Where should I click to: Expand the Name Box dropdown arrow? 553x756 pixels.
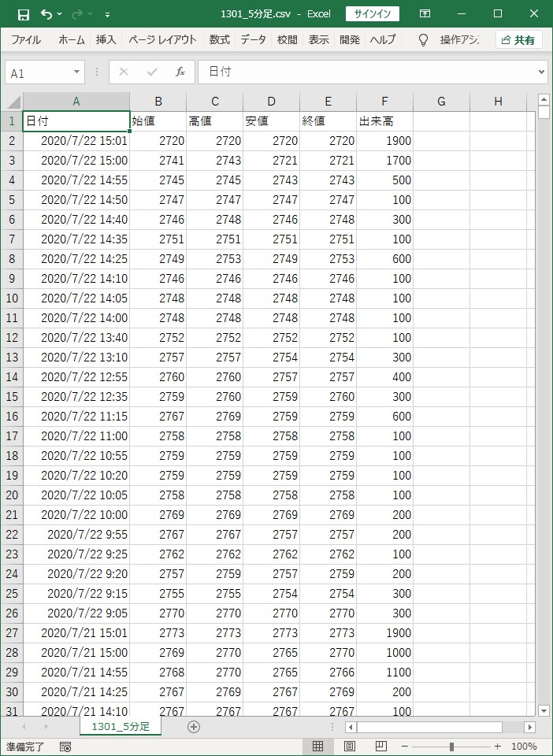pos(76,72)
